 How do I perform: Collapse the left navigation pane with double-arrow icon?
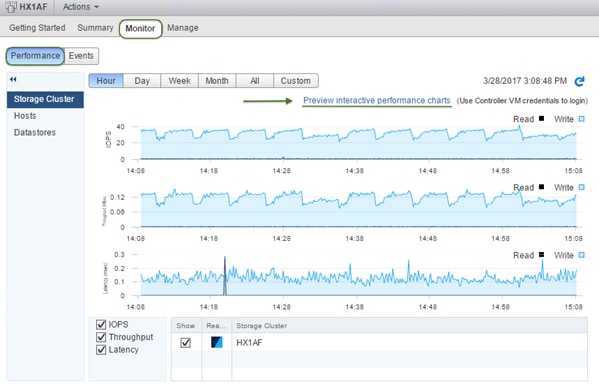click(13, 79)
